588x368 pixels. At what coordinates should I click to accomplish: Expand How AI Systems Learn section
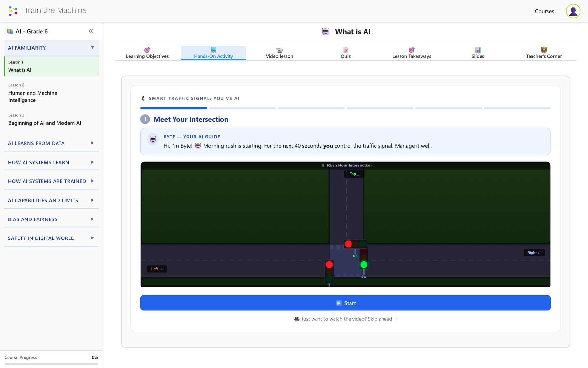click(x=51, y=162)
